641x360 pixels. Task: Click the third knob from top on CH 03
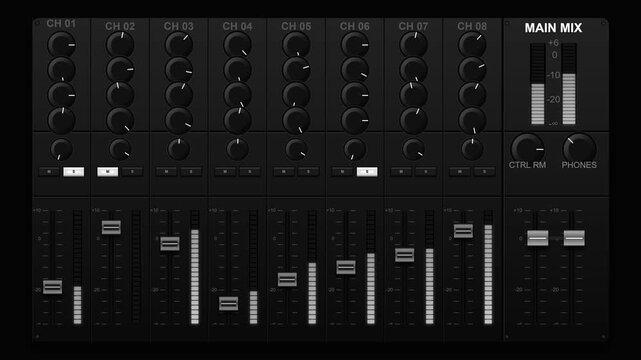(179, 95)
